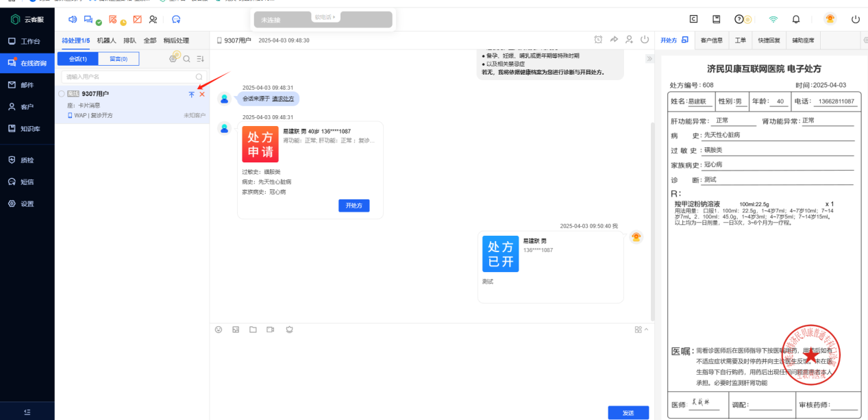Open help via the question mark icon
Screen dimensions: 868x420
(740, 19)
